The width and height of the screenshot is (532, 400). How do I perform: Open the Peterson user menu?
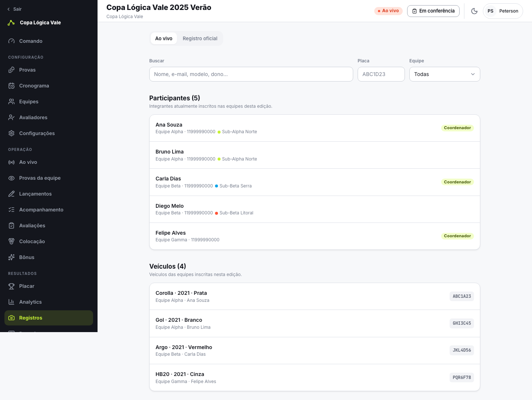503,11
